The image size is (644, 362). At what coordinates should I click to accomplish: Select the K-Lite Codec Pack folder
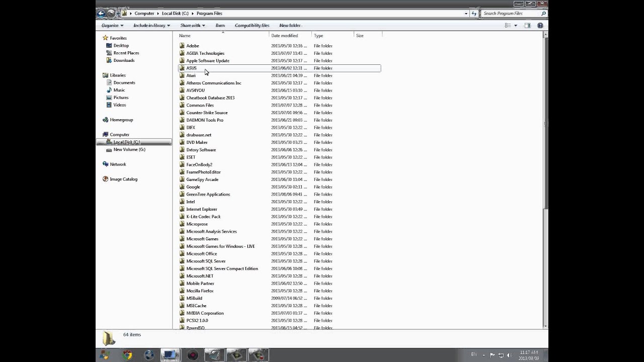(x=203, y=216)
